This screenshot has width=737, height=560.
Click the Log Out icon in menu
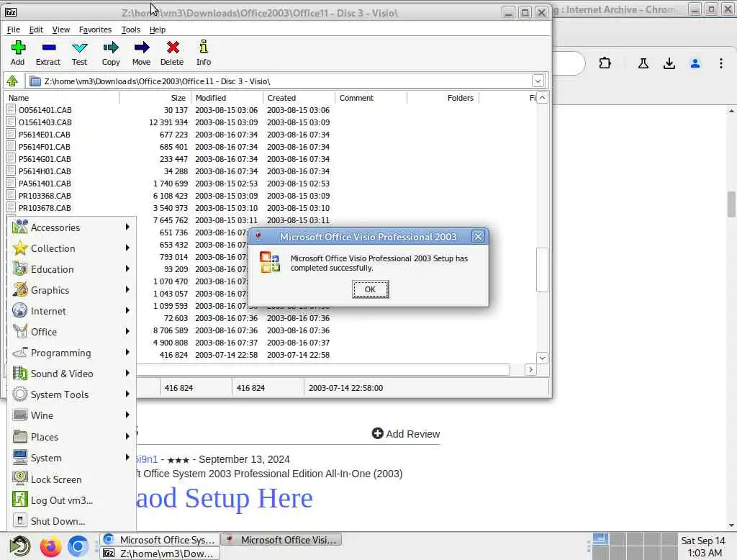[19, 500]
